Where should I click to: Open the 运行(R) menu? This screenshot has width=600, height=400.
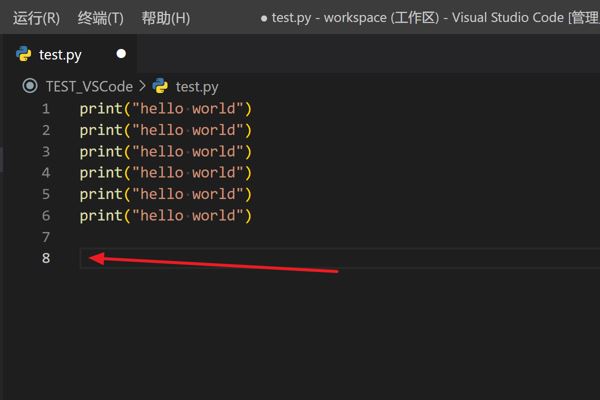(36, 18)
